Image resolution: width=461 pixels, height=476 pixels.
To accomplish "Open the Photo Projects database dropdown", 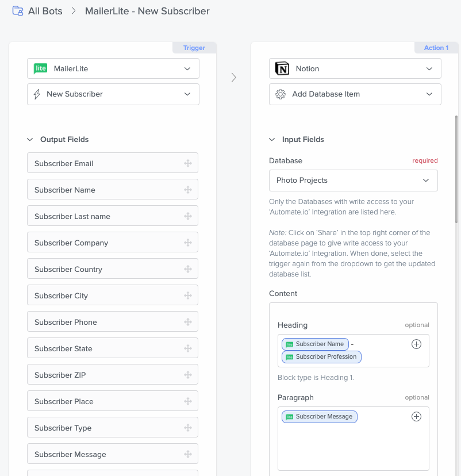I will coord(354,181).
